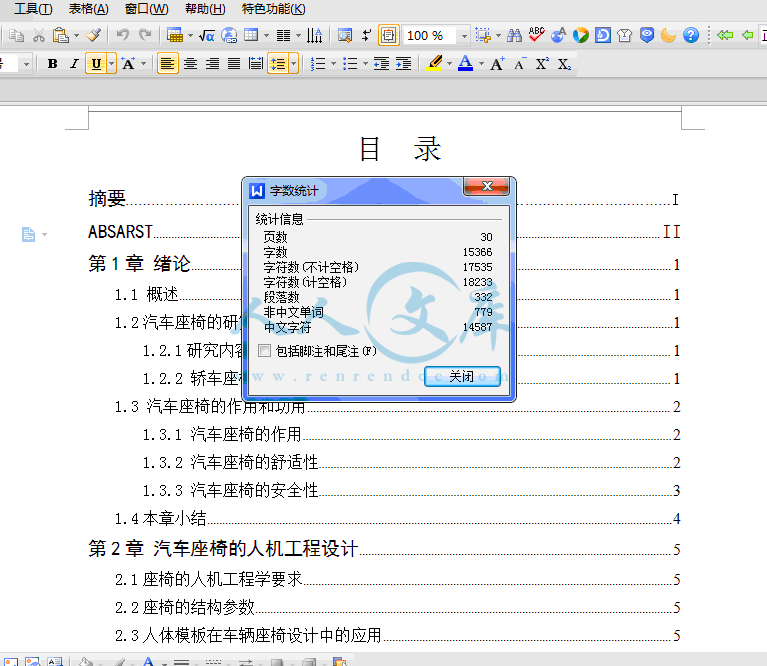Open the 特色功能(K) menu
Image resolution: width=767 pixels, height=666 pixels.
273,9
